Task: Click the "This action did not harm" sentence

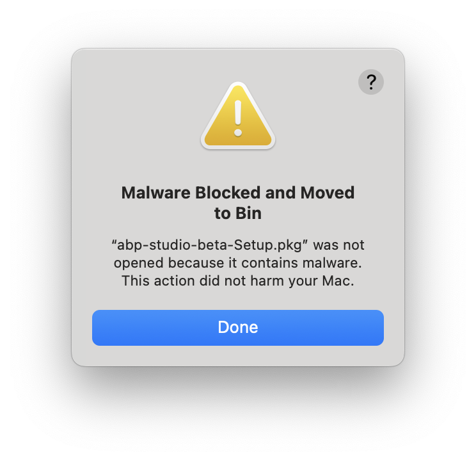Action: coord(238,280)
